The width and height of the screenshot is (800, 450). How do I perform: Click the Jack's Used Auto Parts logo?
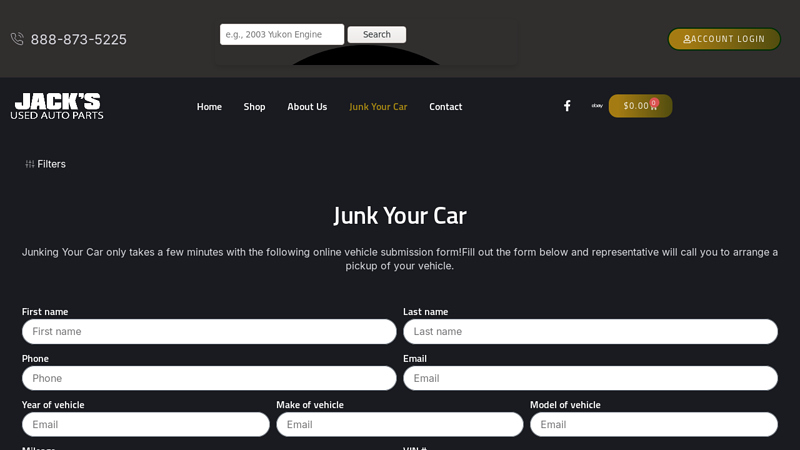[x=57, y=106]
